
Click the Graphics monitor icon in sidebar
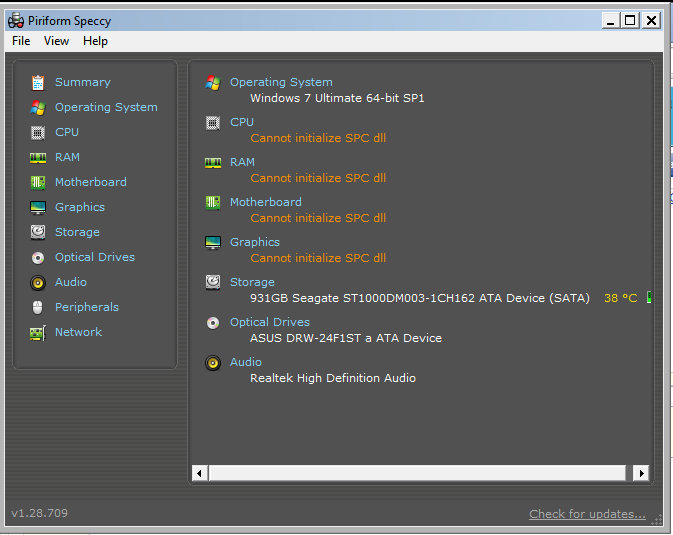click(38, 207)
